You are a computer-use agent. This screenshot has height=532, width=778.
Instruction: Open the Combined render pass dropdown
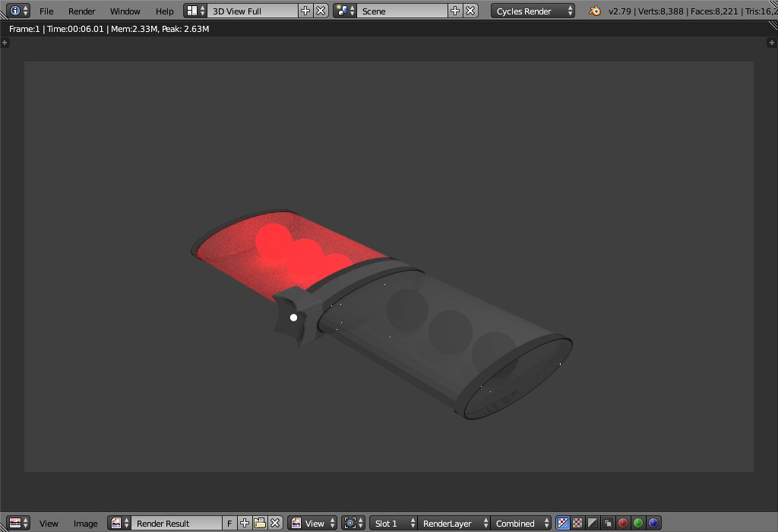pos(521,523)
